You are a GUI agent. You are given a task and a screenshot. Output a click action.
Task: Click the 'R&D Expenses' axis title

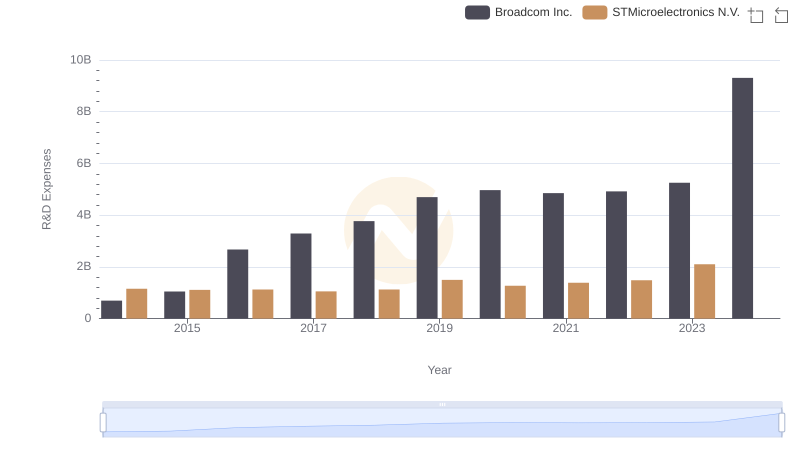click(46, 189)
